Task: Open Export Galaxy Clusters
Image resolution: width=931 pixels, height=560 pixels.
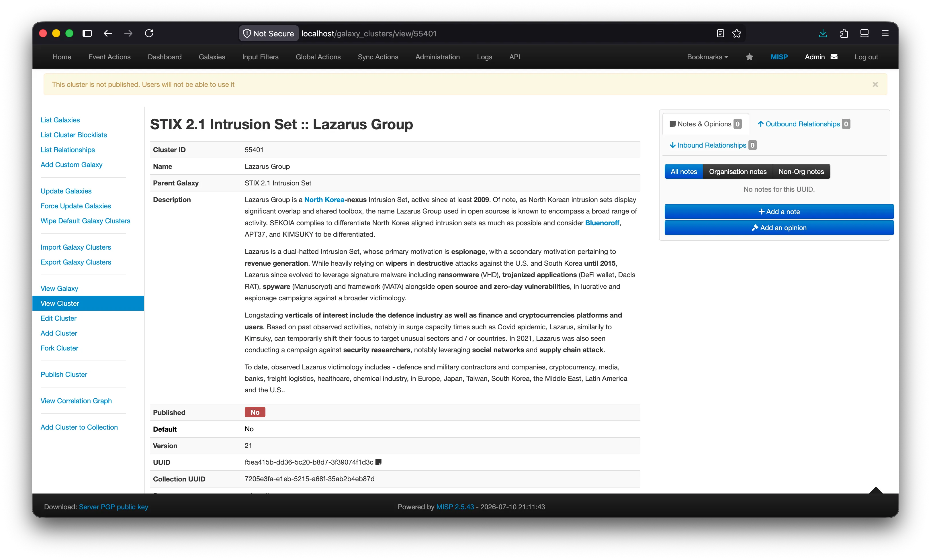Action: tap(75, 262)
